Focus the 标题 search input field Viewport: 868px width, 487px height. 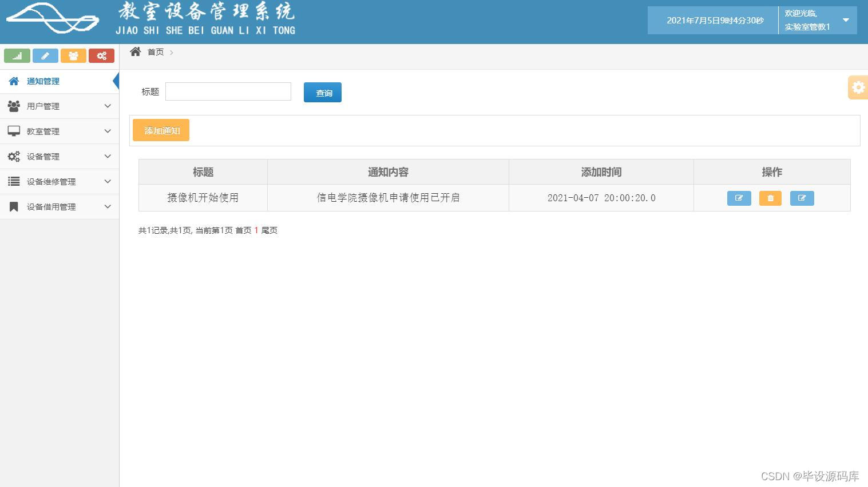228,91
